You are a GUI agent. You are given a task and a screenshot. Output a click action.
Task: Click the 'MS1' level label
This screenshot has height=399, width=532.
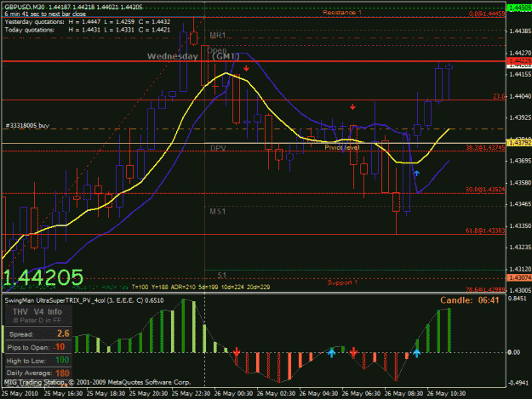click(x=218, y=212)
